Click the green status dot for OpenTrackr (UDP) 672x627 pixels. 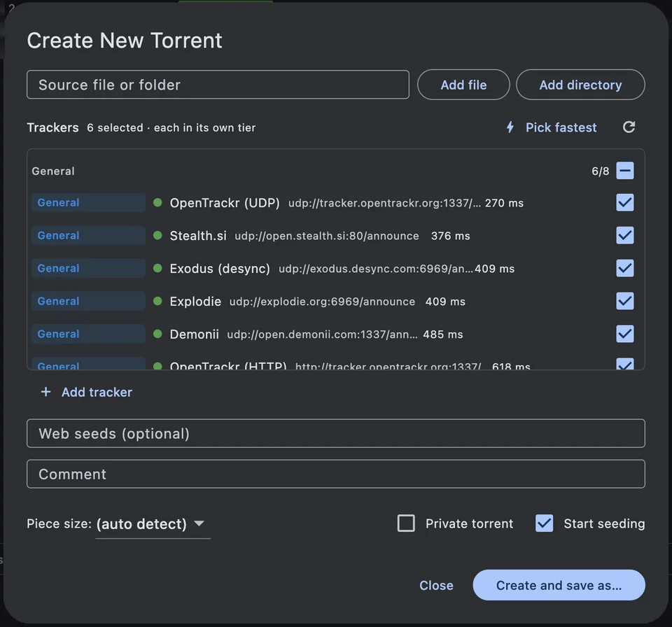pyautogui.click(x=157, y=202)
